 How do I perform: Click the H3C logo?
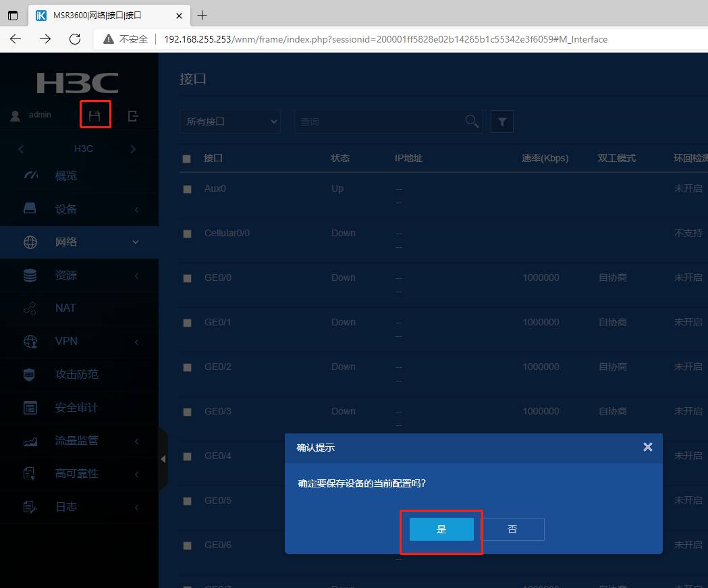(78, 82)
